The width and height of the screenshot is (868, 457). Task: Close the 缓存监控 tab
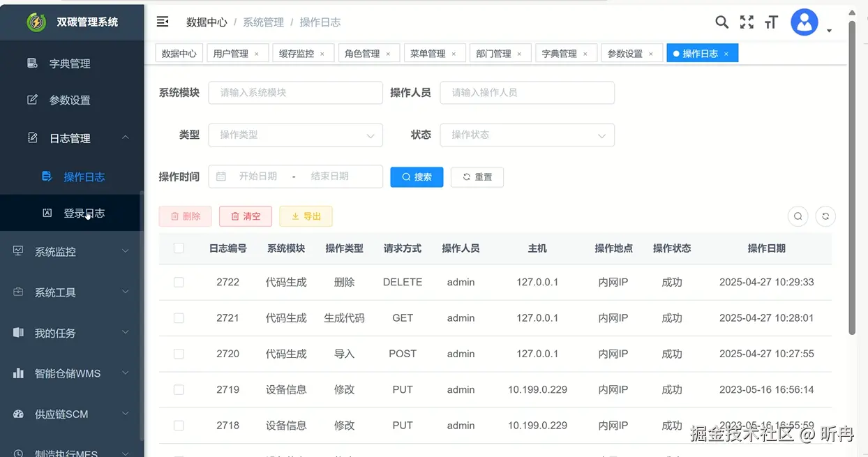322,54
